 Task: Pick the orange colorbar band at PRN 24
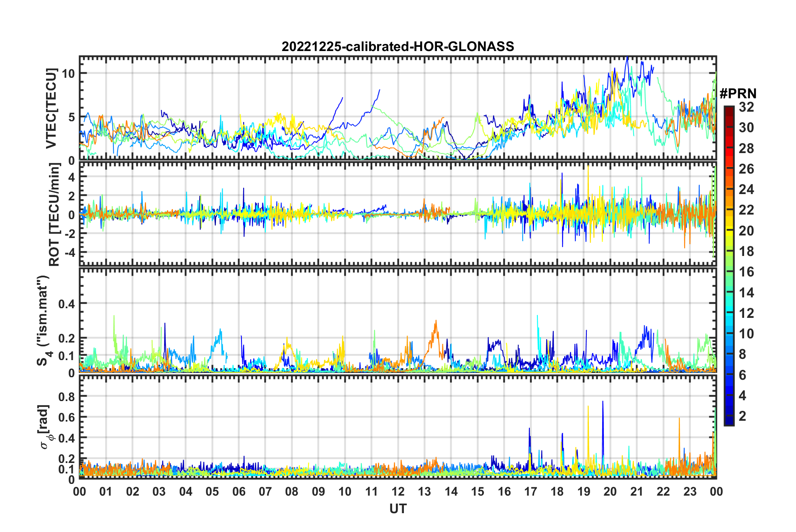[x=729, y=189]
